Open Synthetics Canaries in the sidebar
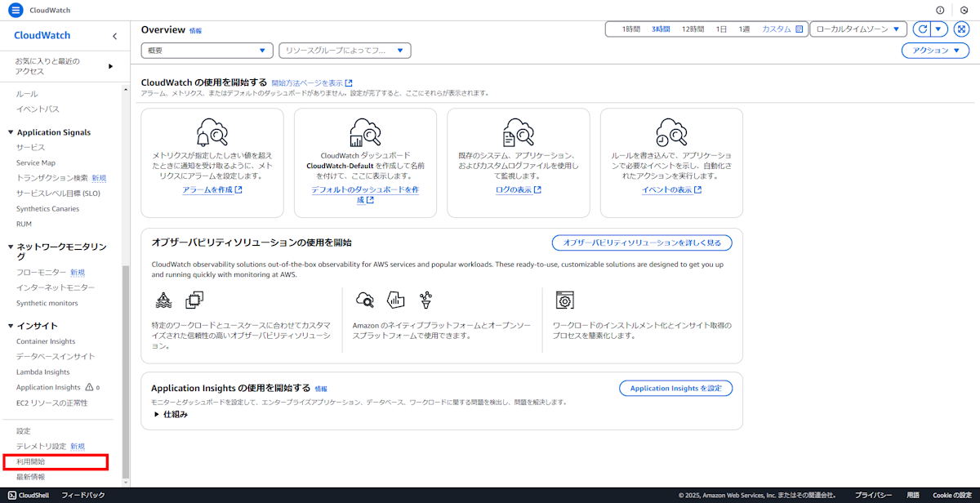Screen dimensions: 980x503 click(x=48, y=208)
